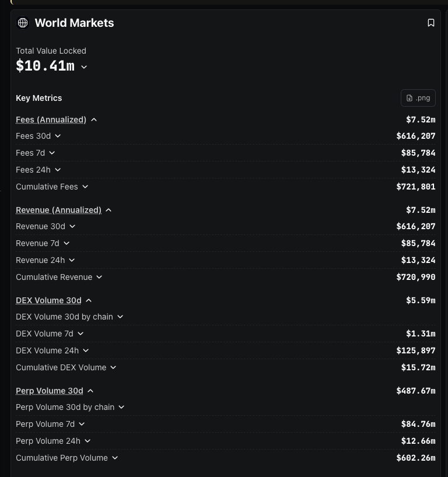448x477 pixels.
Task: Expand the DEX Volume 24h chevron
Action: (x=86, y=350)
